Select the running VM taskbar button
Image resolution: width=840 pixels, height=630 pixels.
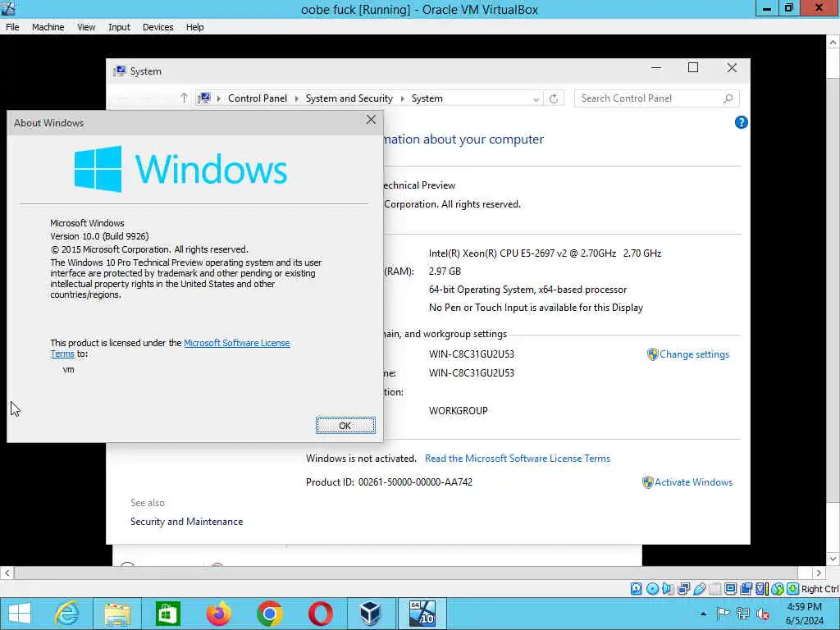(422, 614)
